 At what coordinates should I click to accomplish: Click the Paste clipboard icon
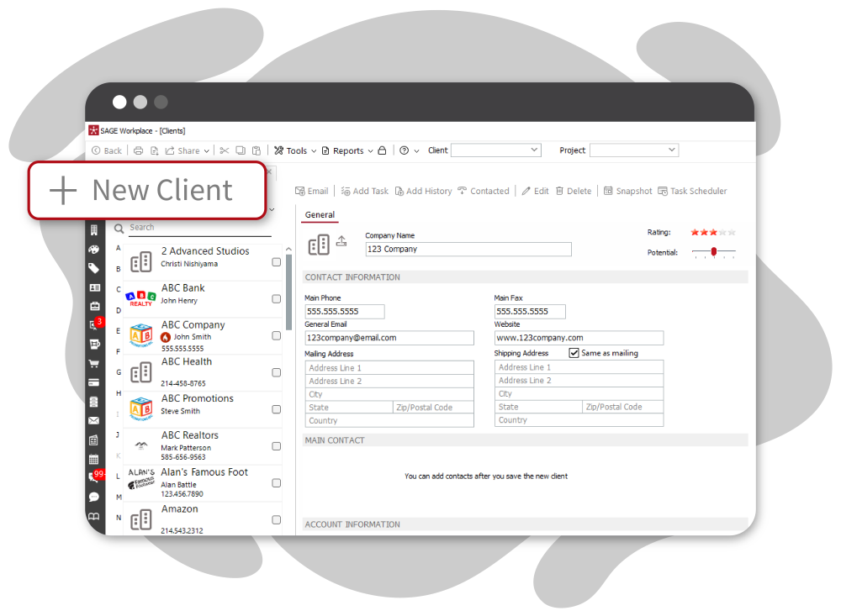point(257,150)
